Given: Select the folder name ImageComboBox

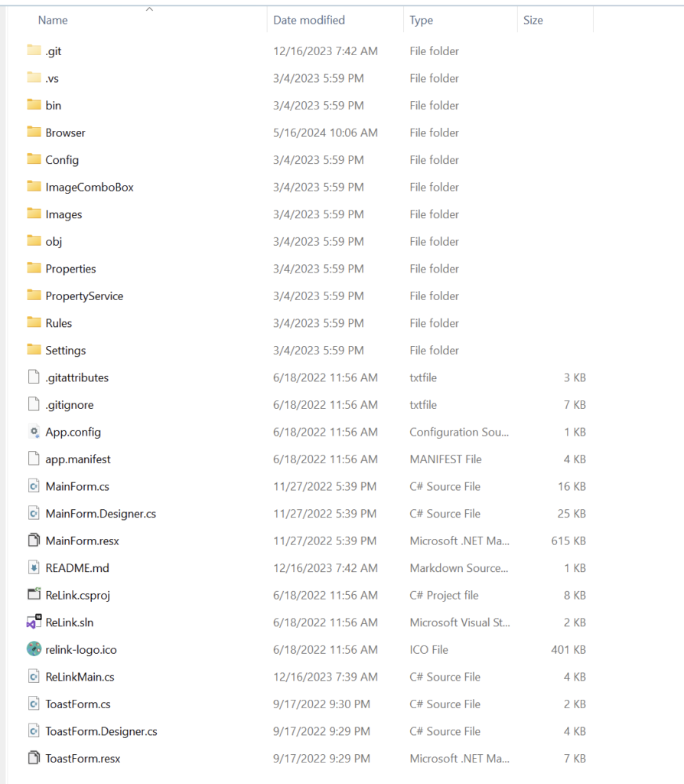Looking at the screenshot, I should point(90,187).
